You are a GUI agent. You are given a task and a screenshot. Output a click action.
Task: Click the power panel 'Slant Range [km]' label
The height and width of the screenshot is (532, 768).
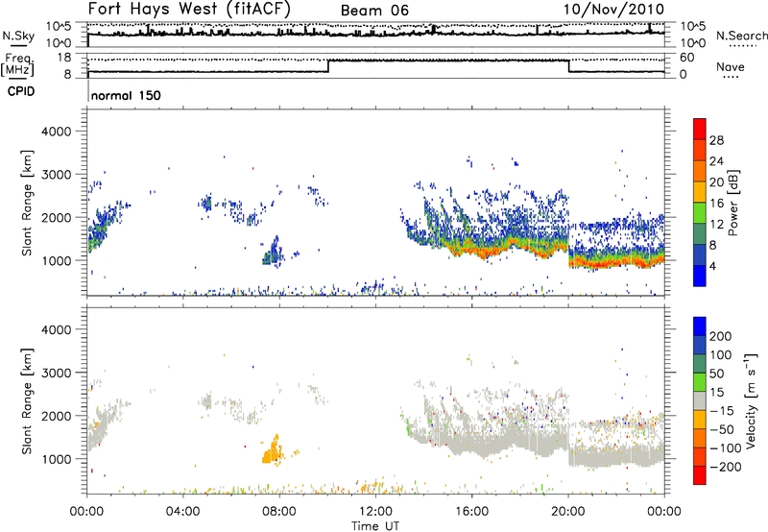click(27, 203)
